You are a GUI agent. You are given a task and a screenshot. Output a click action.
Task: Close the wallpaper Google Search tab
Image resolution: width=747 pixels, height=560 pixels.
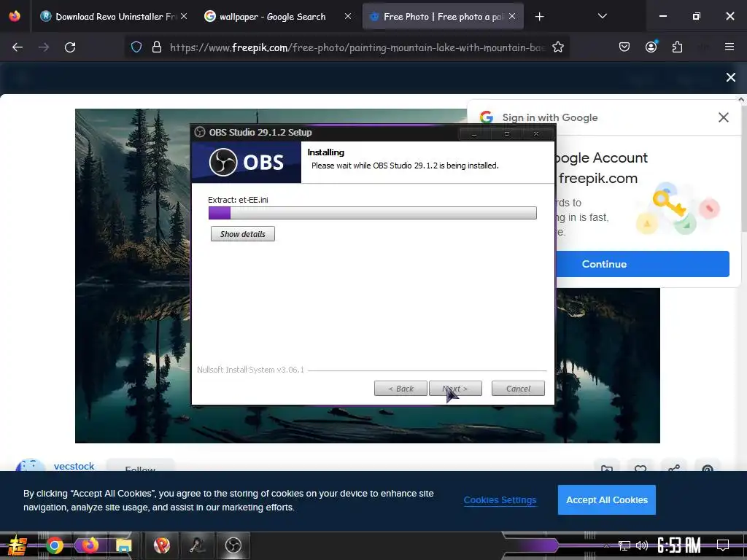pos(348,16)
